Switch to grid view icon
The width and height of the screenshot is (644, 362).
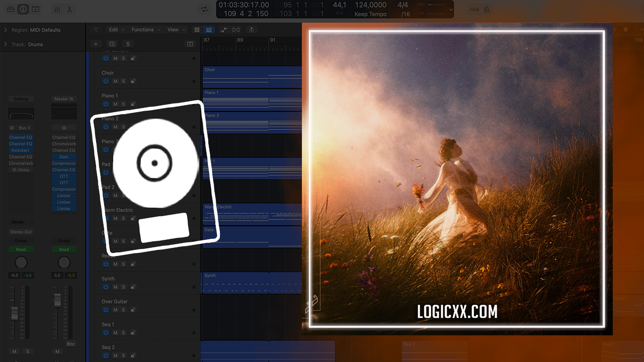tap(197, 30)
